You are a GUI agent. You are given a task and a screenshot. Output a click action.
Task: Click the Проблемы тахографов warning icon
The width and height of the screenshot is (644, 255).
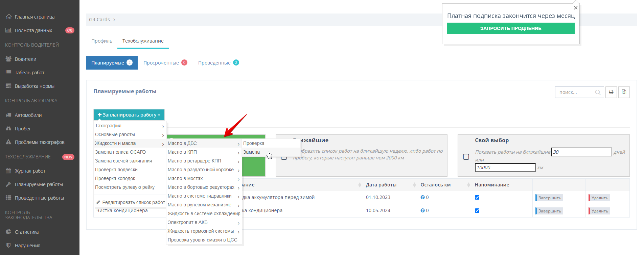8,142
